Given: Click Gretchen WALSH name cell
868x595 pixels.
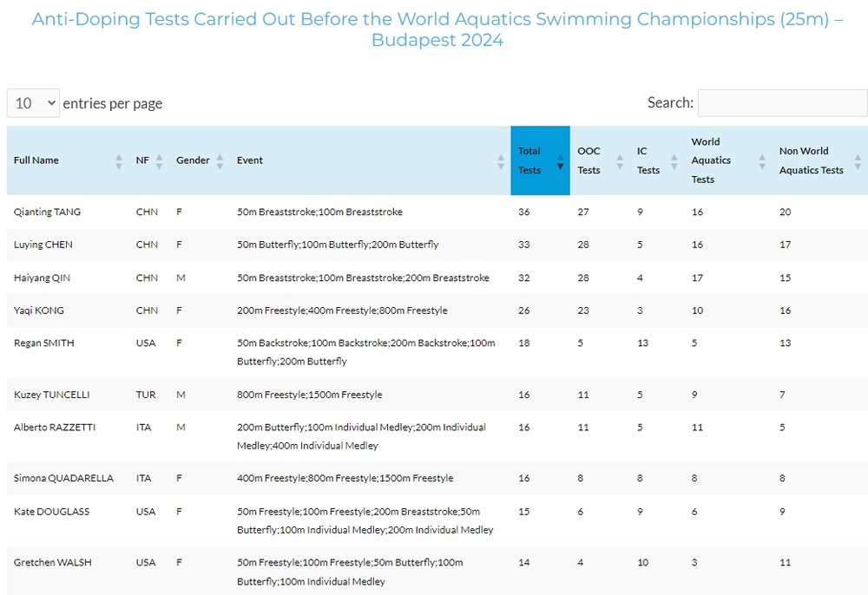Looking at the screenshot, I should (52, 562).
